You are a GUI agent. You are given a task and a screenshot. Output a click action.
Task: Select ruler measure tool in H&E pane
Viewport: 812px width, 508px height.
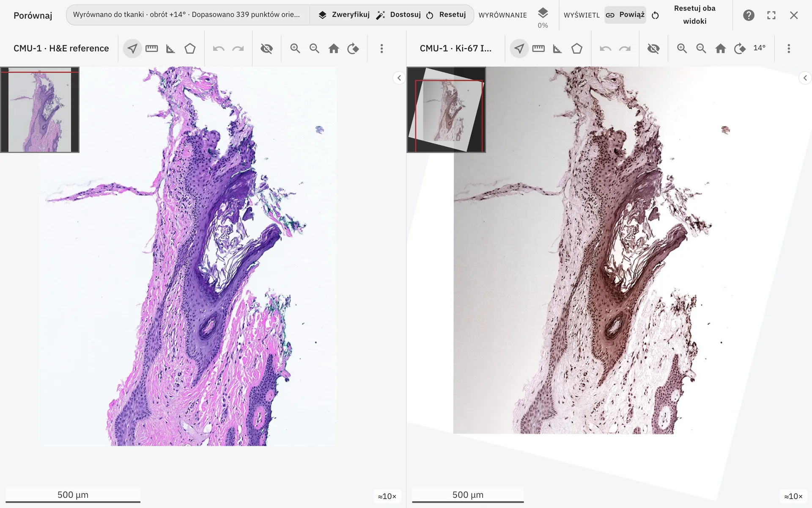151,49
